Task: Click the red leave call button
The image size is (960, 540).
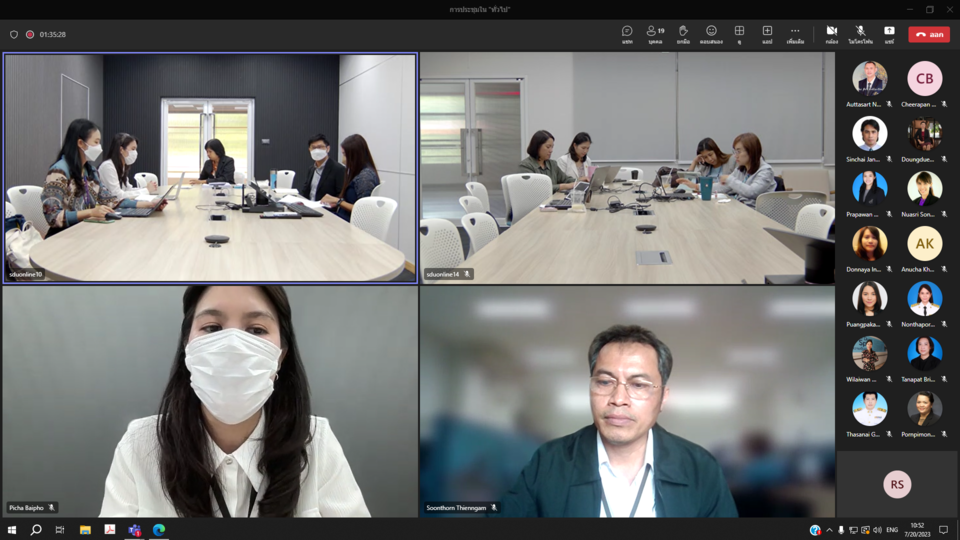Action: point(929,34)
